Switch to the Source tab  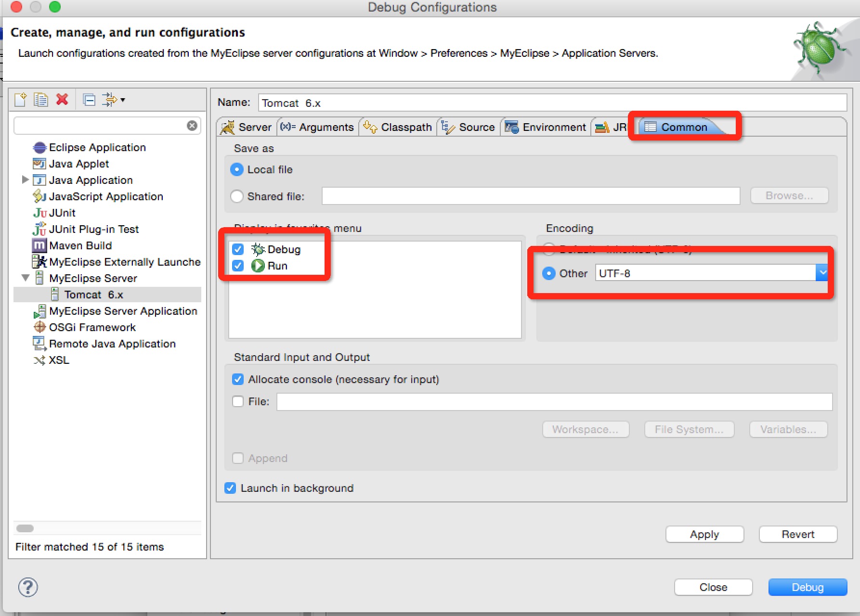point(468,127)
